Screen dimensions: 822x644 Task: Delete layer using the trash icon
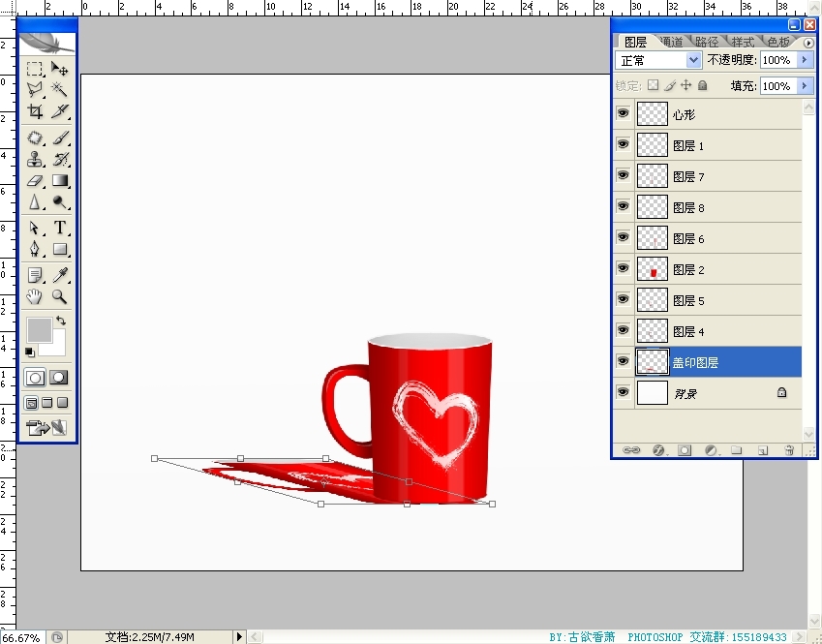click(x=789, y=450)
